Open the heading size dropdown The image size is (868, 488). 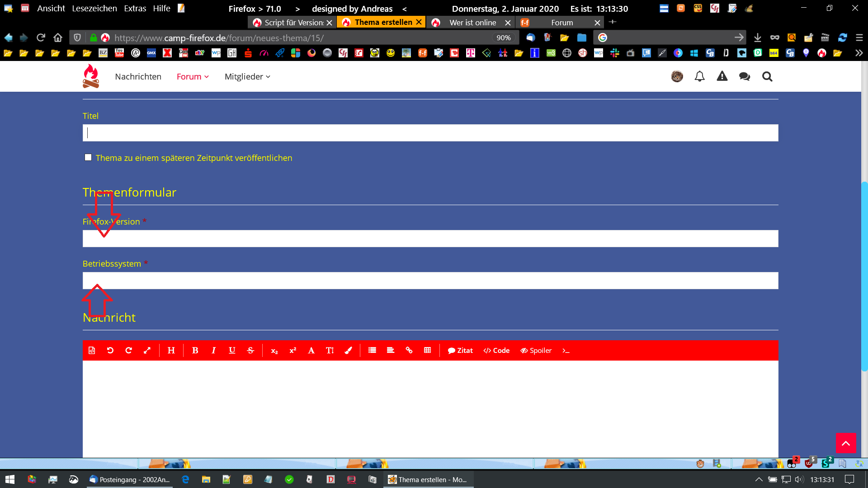pos(171,351)
